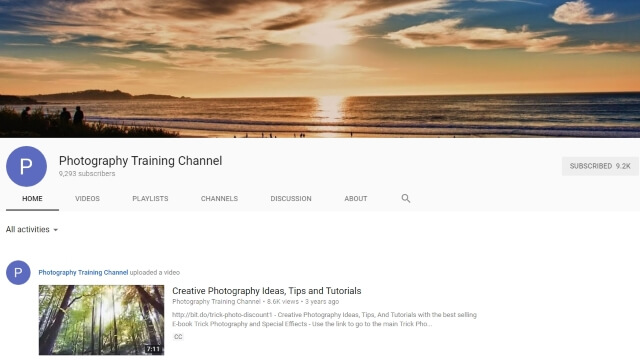Open video title Creative Photography Ideas, Tips and Tutorials
The width and height of the screenshot is (640, 361).
267,291
